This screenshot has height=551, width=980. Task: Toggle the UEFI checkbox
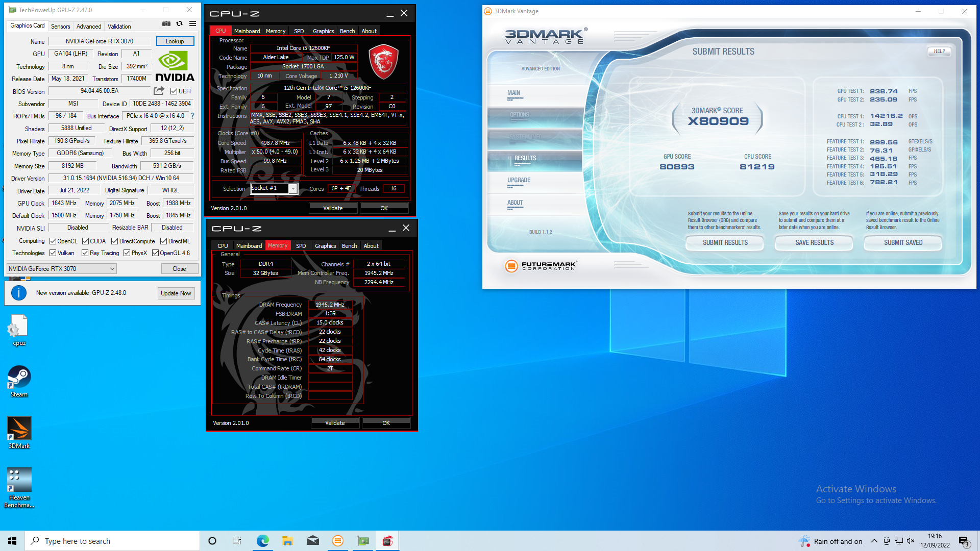click(x=174, y=91)
